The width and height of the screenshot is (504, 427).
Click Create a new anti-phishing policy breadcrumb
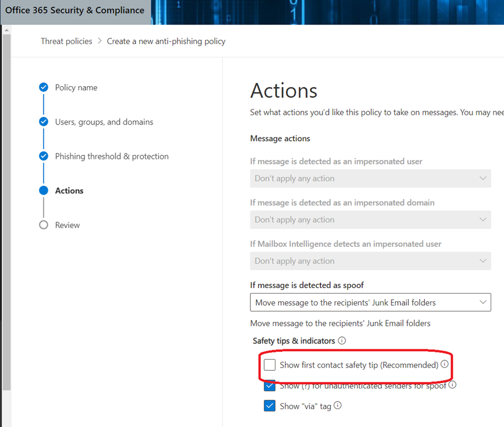point(166,42)
